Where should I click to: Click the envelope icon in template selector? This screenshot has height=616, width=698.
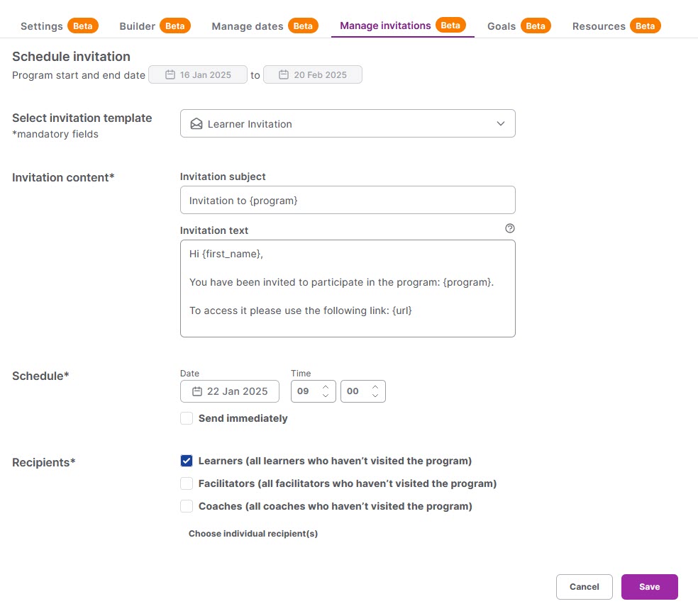(196, 123)
